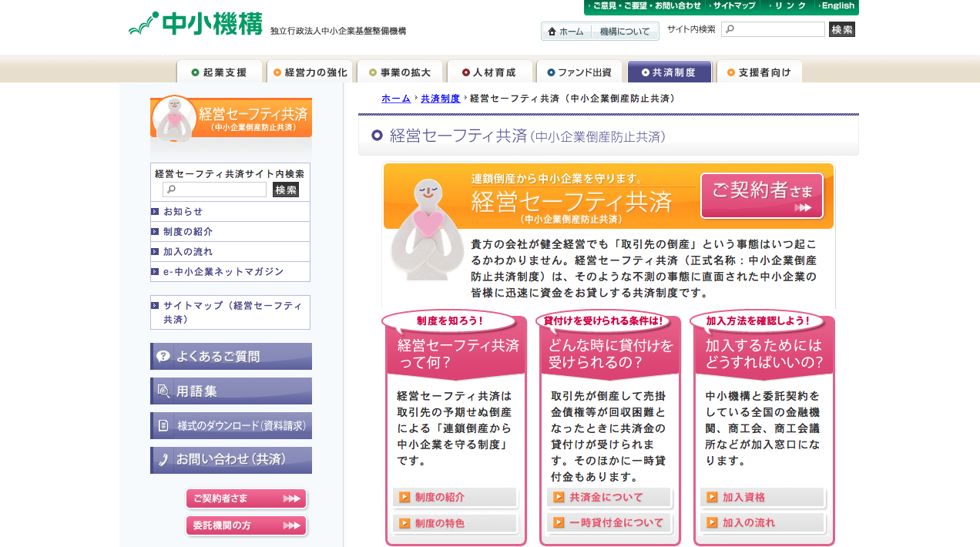Open 機構について in header
The height and width of the screenshot is (547, 980).
click(x=625, y=32)
